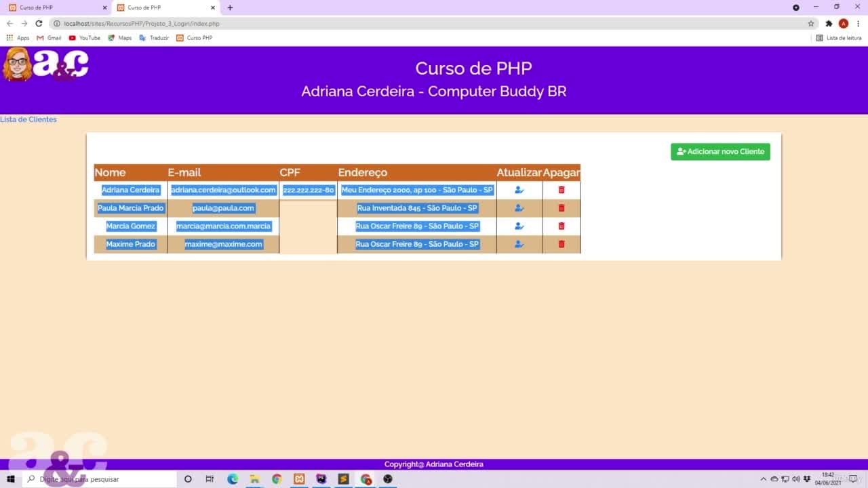Open Sublime Text from the taskbar
The image size is (868, 488).
[x=344, y=479]
